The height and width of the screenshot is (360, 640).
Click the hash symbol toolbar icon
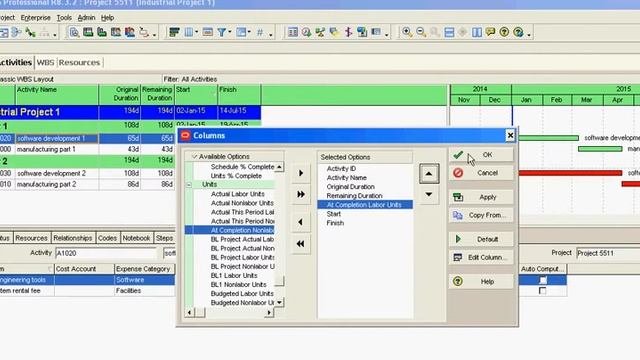point(260,32)
